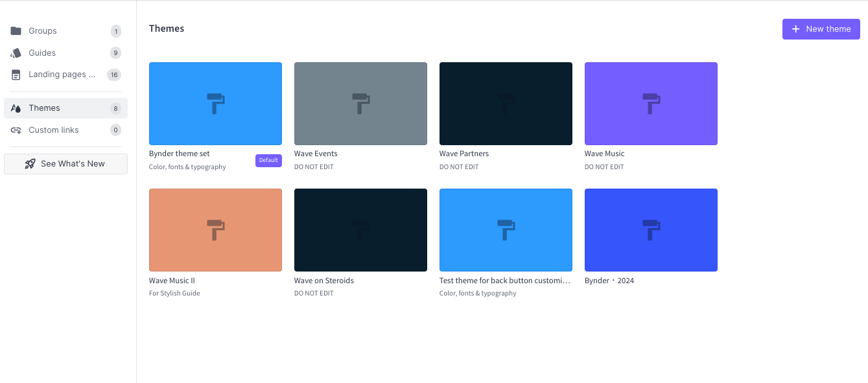868x383 pixels.
Task: Click DO NOT EDIT under Wave Partners
Action: click(x=459, y=167)
